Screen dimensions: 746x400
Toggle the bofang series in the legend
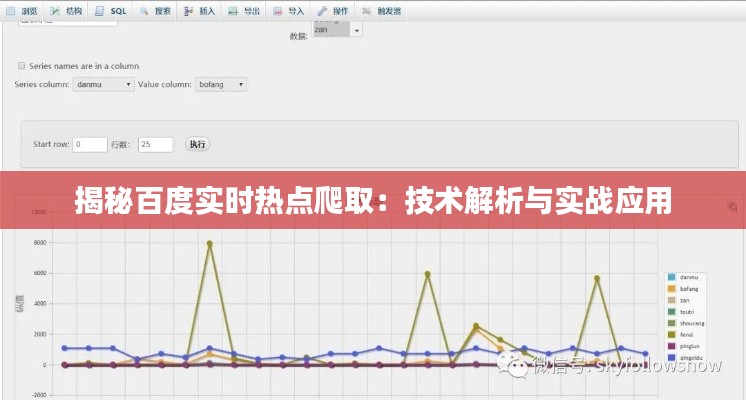[x=683, y=289]
